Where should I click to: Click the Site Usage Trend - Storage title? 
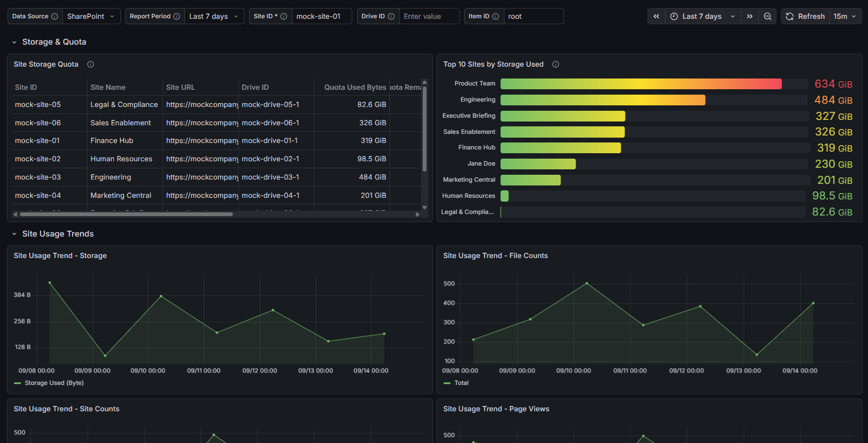coord(60,256)
